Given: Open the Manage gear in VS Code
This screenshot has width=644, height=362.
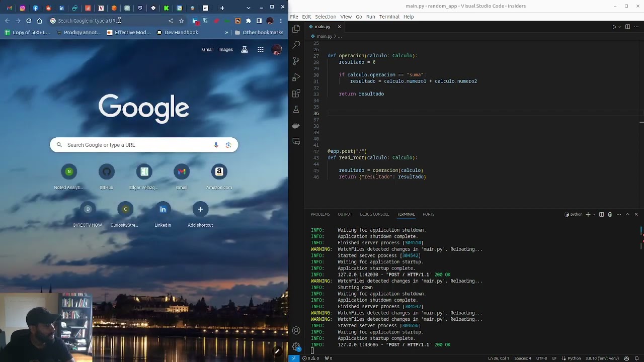Looking at the screenshot, I should pos(296,347).
